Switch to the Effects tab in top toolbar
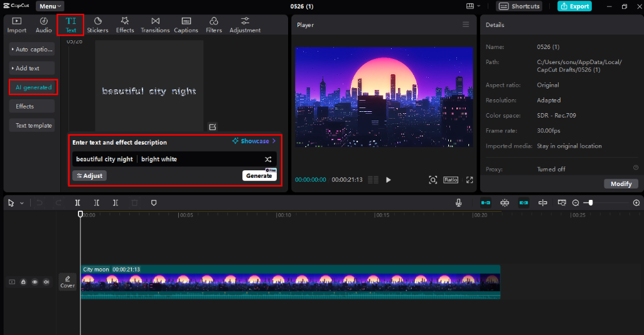This screenshot has height=335, width=644. click(125, 25)
